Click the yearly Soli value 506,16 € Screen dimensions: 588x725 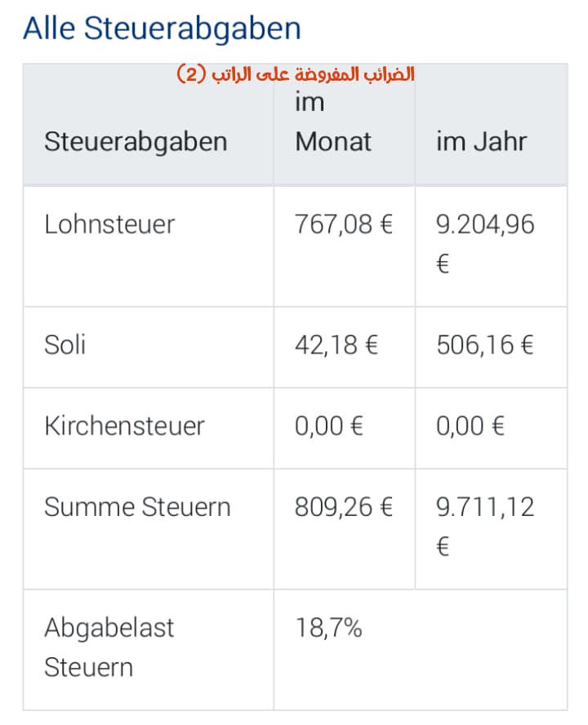click(x=485, y=345)
